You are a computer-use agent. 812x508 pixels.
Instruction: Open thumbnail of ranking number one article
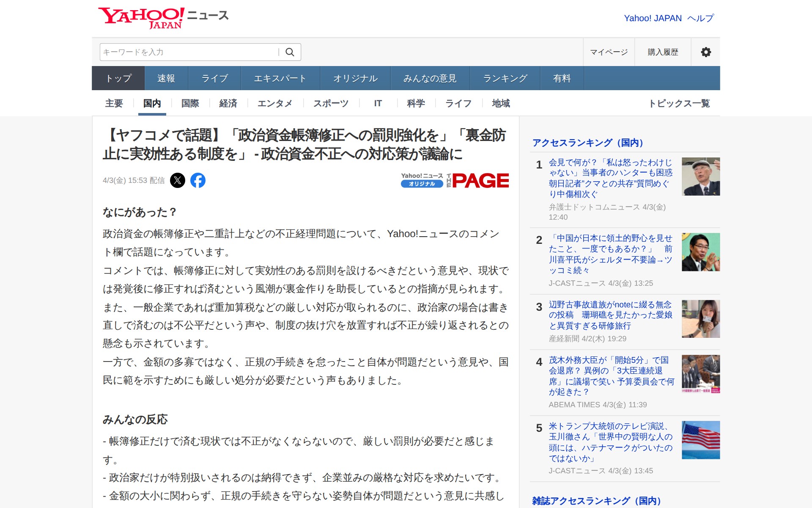click(x=700, y=177)
